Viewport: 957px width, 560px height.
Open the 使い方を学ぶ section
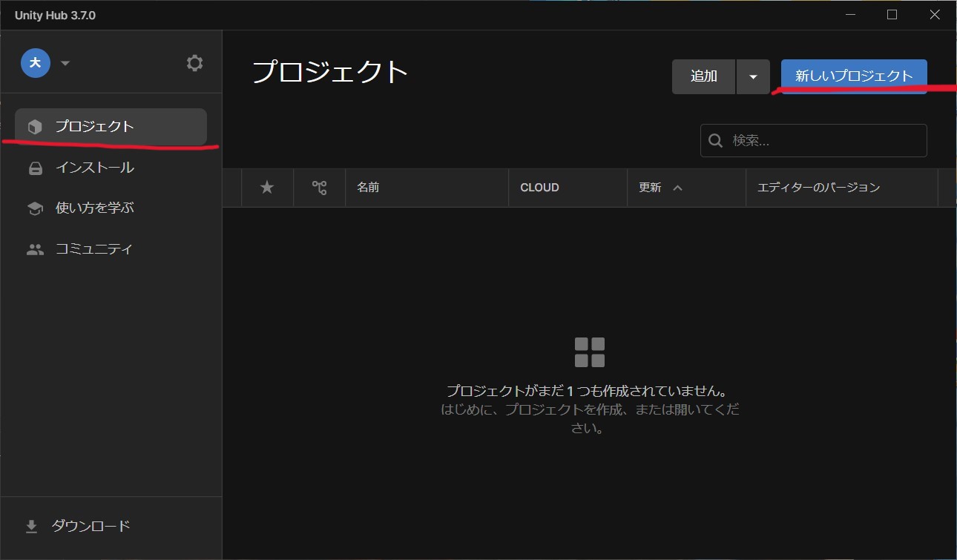pyautogui.click(x=94, y=208)
